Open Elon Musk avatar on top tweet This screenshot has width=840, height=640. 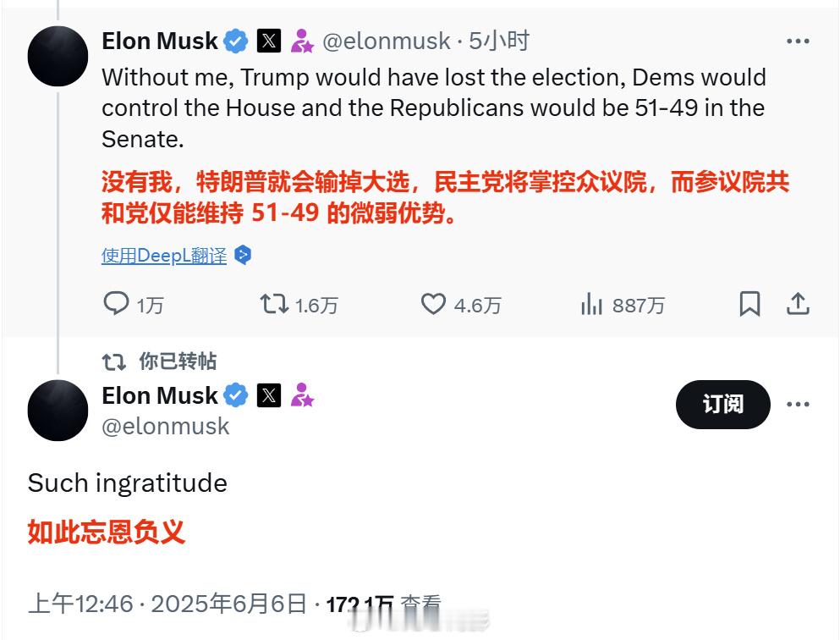click(x=58, y=56)
